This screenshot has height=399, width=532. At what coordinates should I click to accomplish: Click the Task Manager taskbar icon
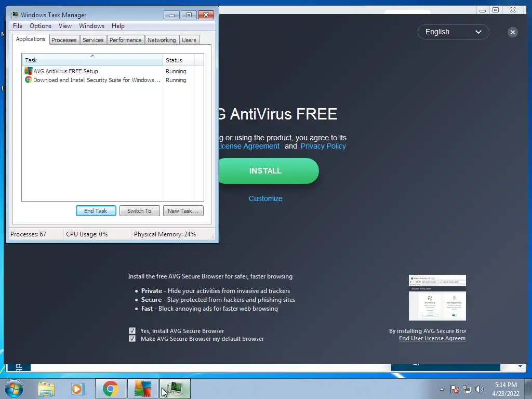(175, 389)
